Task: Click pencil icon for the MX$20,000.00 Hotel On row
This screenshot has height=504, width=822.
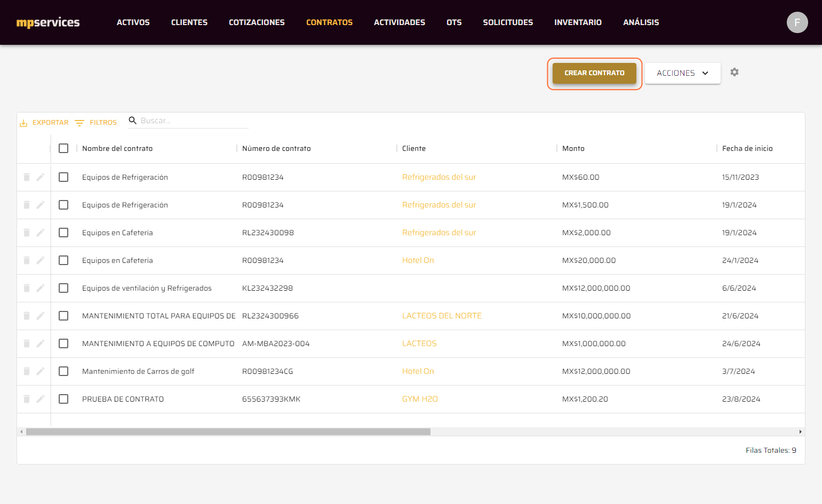Action: pos(41,260)
